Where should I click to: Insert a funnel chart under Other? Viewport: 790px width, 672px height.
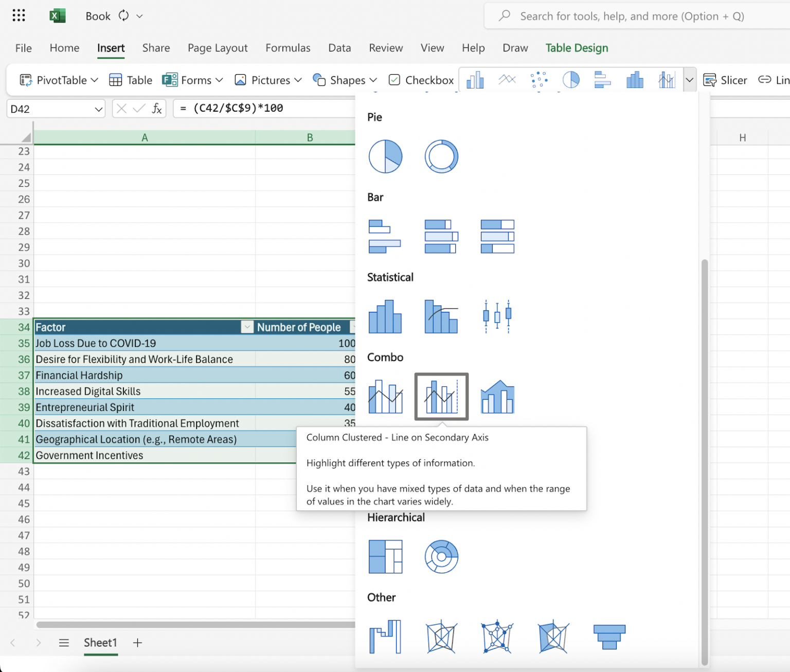point(609,636)
